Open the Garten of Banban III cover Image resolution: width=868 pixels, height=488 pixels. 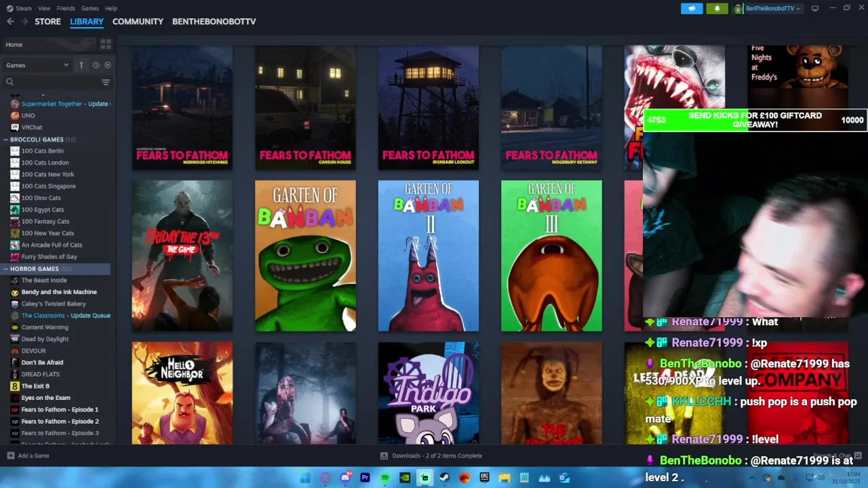[551, 256]
